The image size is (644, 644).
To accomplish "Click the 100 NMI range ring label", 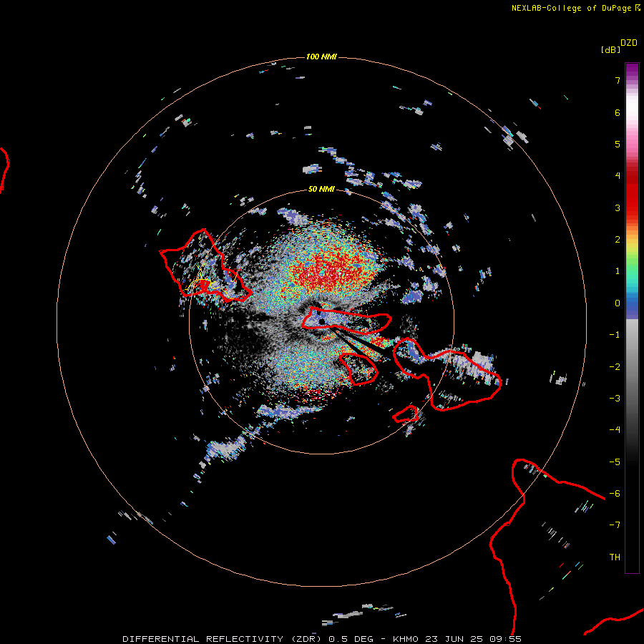I will pos(321,57).
